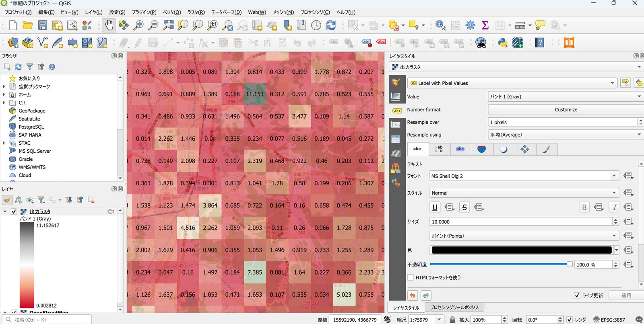Open the プロセシング(C) menu
Image resolution: width=644 pixels, height=324 pixels.
(x=315, y=12)
